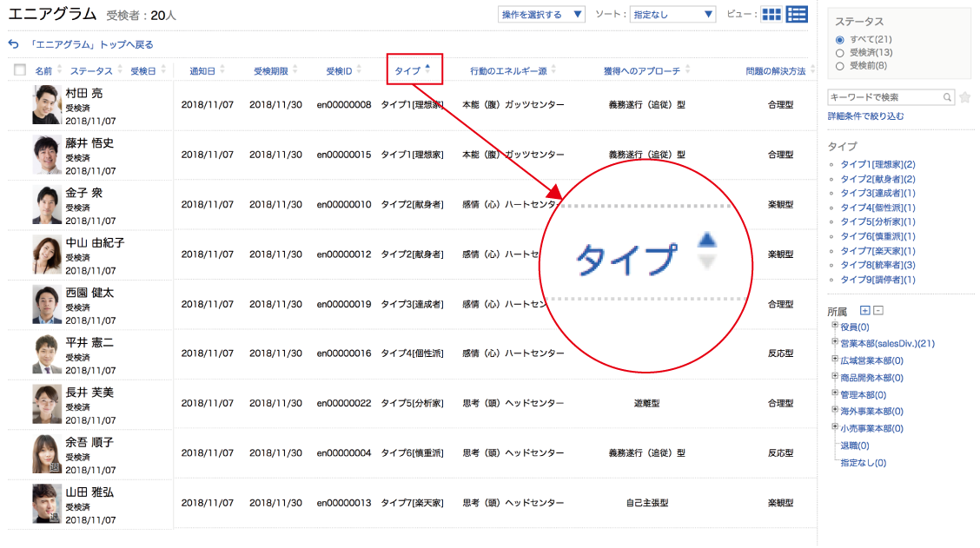Click the sort arrows next to タイプ header

click(427, 70)
